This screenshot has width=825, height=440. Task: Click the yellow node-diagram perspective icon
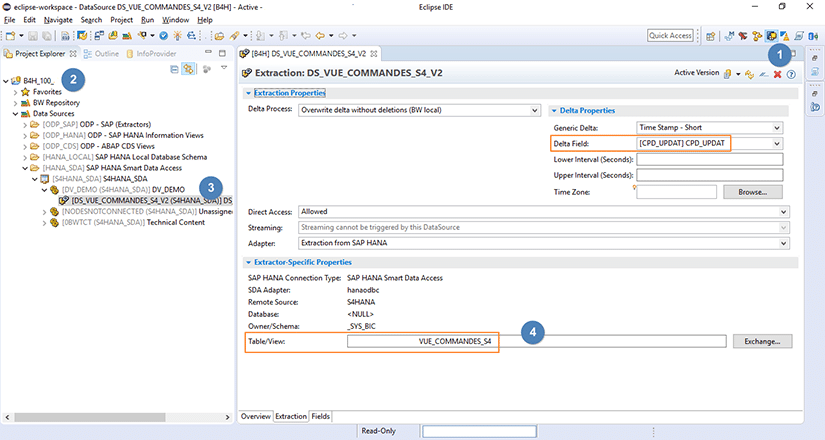point(757,36)
